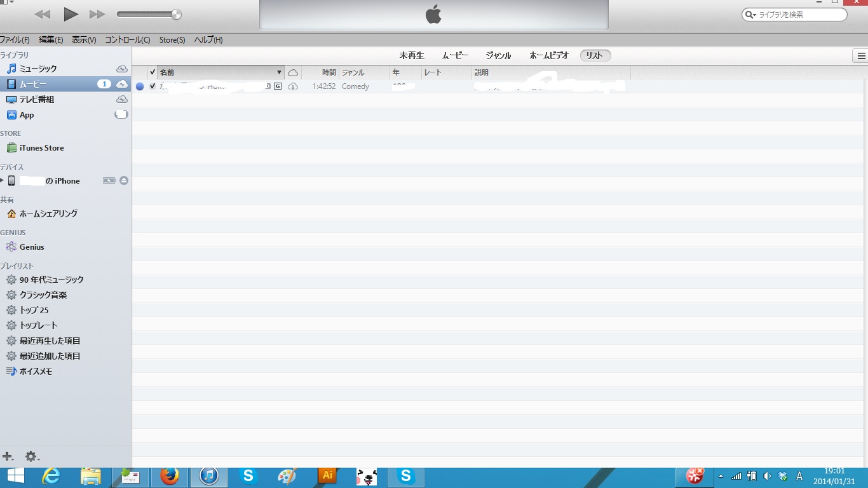Screen dimensions: 868x488
Task: Open the Store(S) menu
Action: pyautogui.click(x=172, y=40)
